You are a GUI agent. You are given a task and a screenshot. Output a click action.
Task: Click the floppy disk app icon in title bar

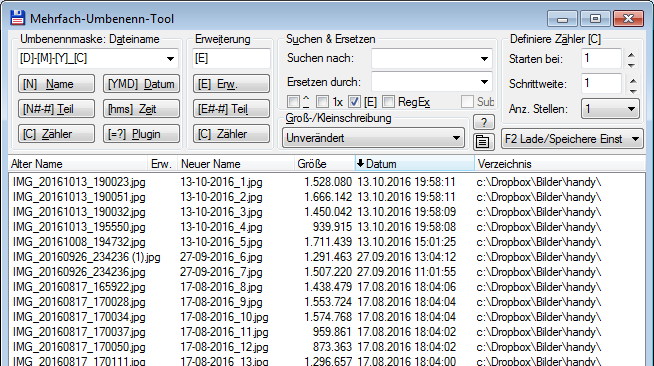pyautogui.click(x=18, y=18)
